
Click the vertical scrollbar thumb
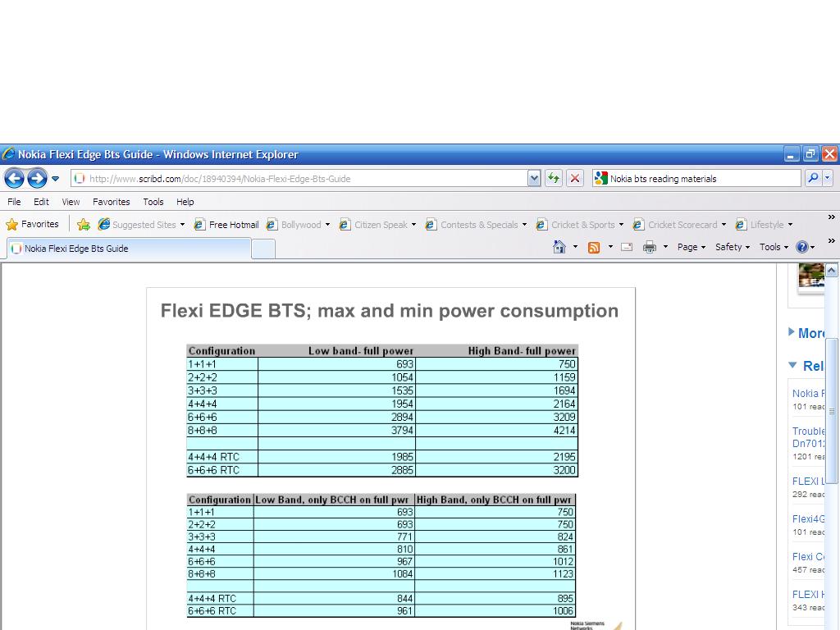click(831, 410)
